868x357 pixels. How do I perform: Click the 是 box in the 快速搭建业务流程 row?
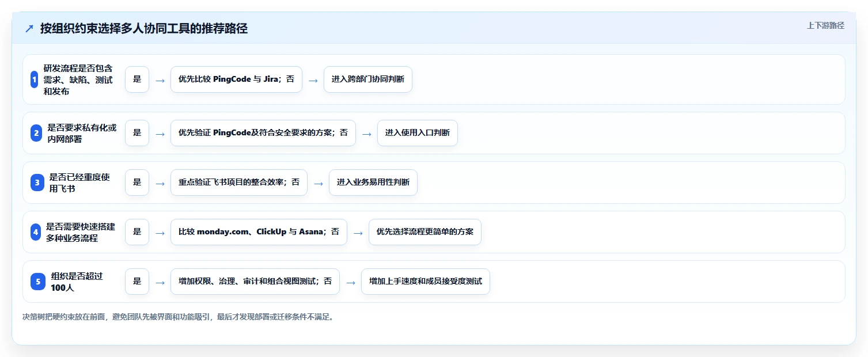click(137, 232)
